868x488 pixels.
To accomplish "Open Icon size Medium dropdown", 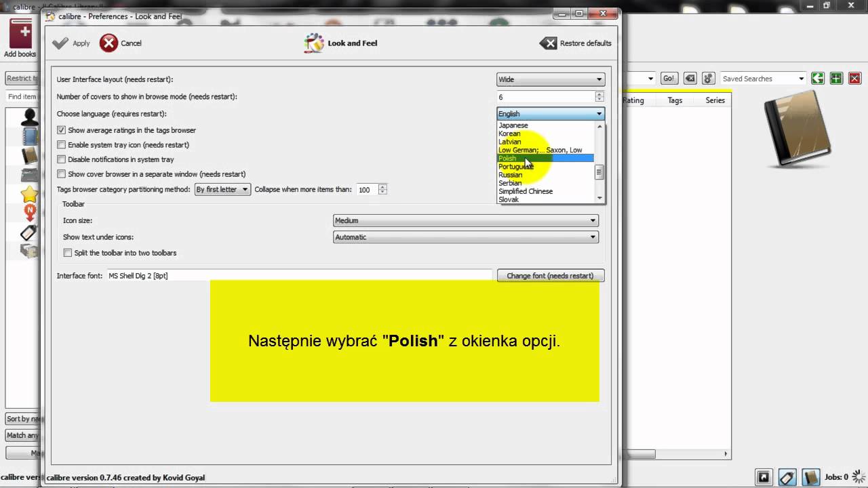I will point(465,220).
